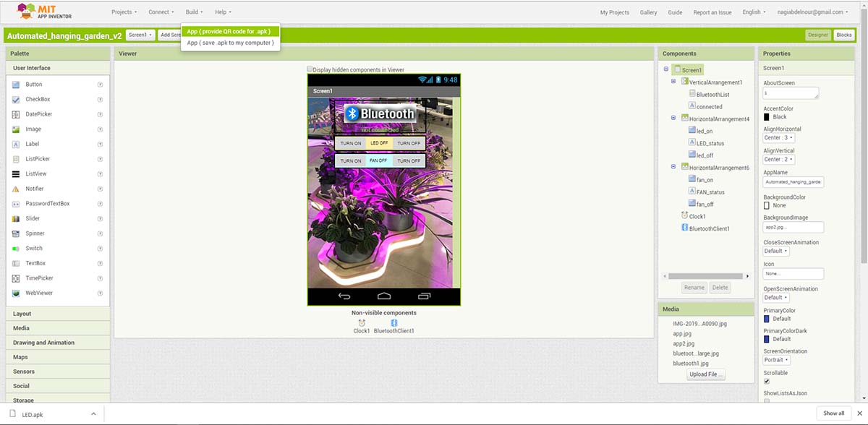Pick the TextBox palette icon

tap(17, 263)
